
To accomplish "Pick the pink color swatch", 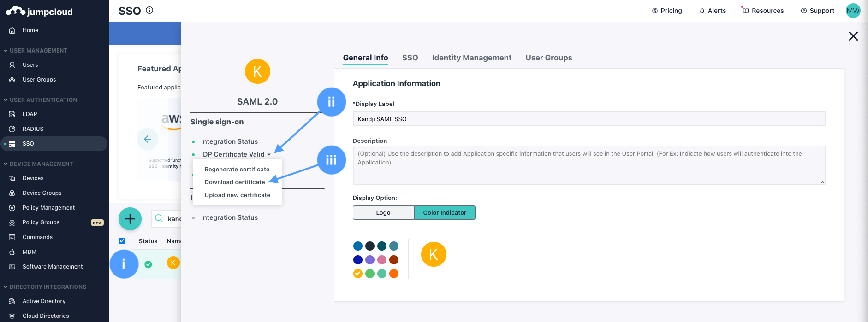I will click(x=382, y=260).
